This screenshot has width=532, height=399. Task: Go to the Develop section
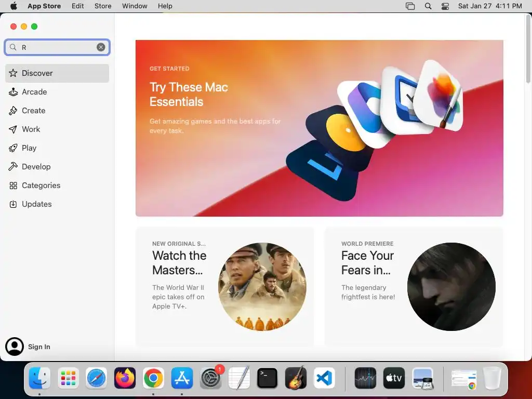click(x=57, y=167)
